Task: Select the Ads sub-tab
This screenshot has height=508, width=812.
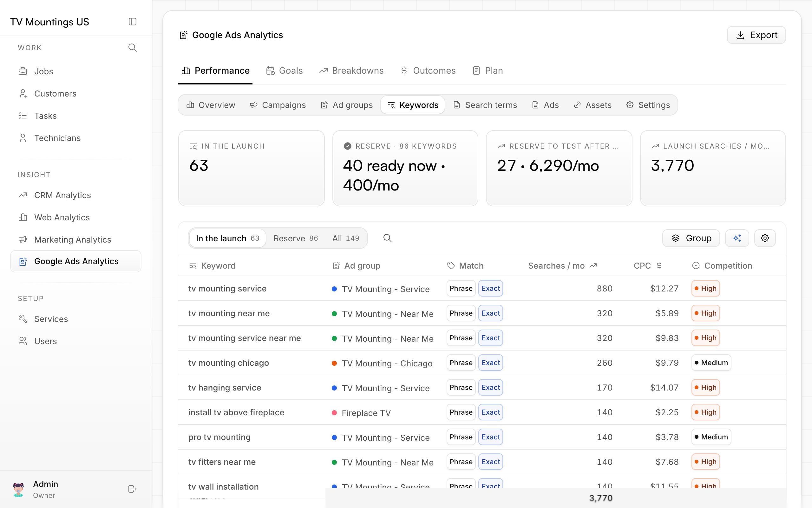Action: 546,105
